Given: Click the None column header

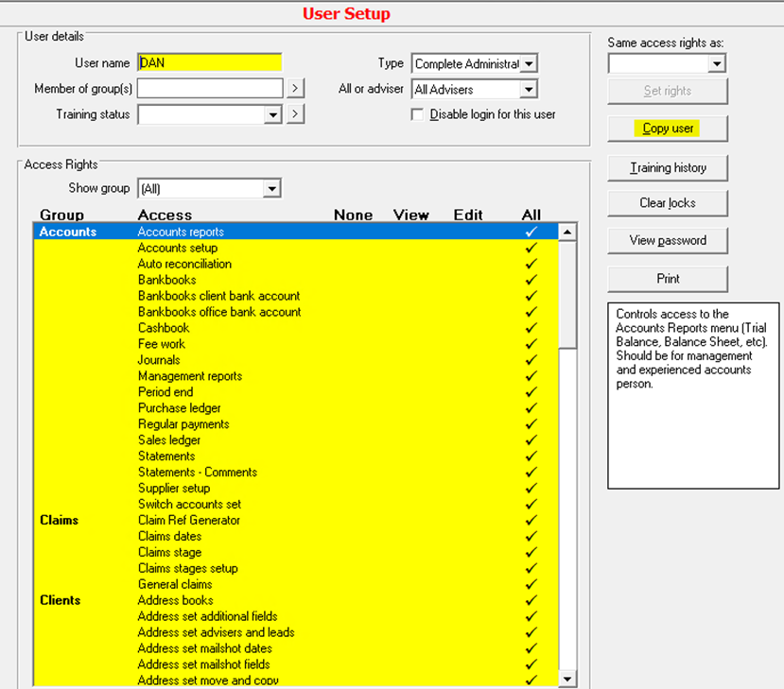Looking at the screenshot, I should pos(353,215).
